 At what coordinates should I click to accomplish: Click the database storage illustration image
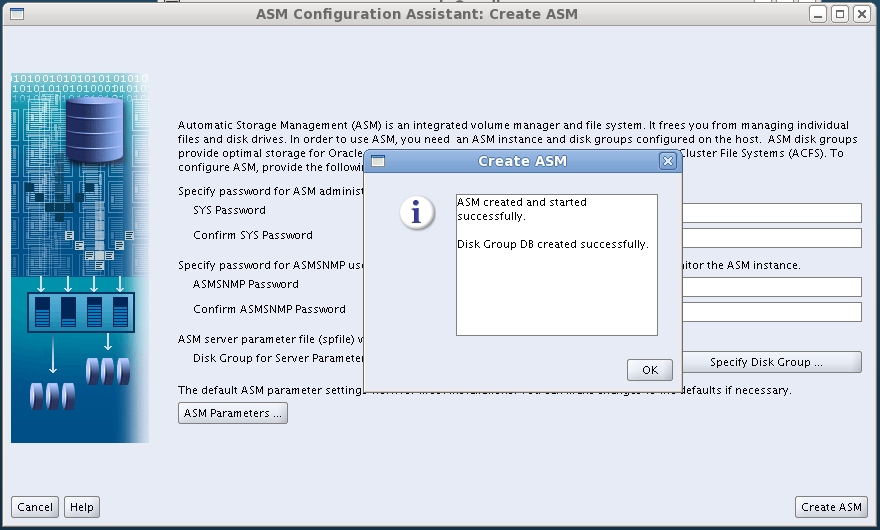[80, 258]
